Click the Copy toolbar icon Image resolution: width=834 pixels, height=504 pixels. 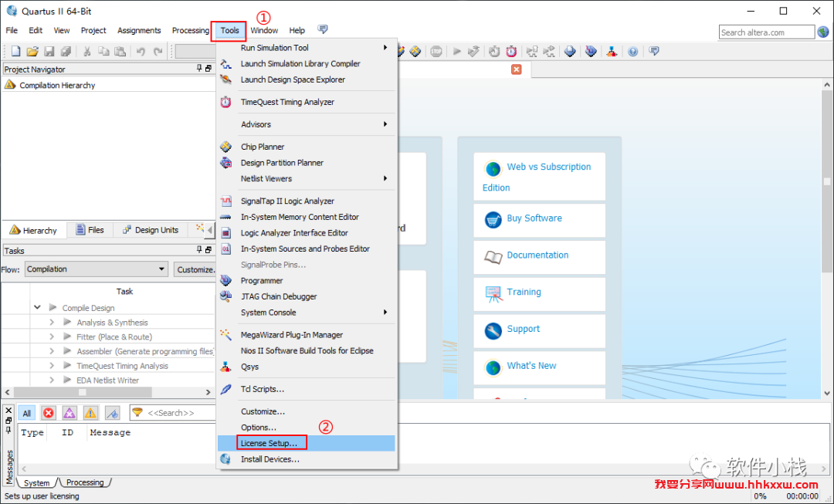coord(103,52)
